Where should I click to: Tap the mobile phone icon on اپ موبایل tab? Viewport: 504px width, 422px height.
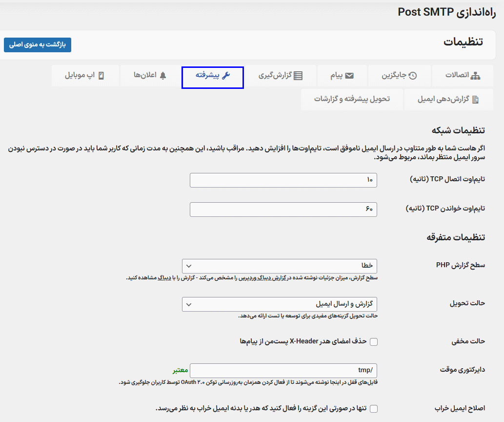click(101, 77)
